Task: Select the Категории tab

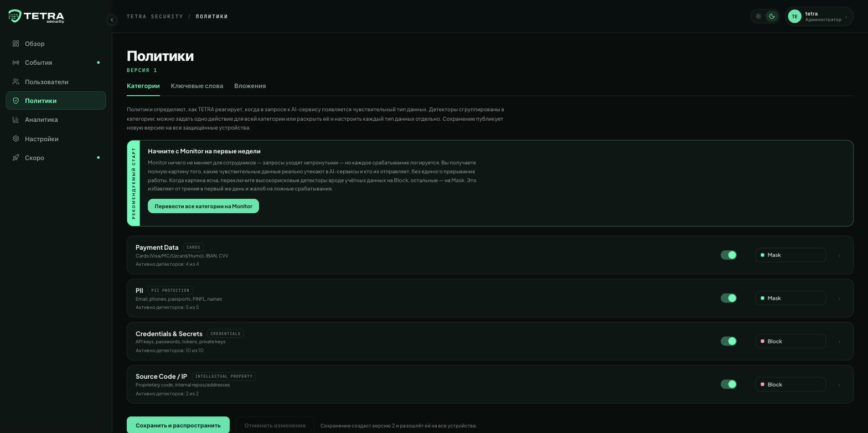Action: pos(143,86)
